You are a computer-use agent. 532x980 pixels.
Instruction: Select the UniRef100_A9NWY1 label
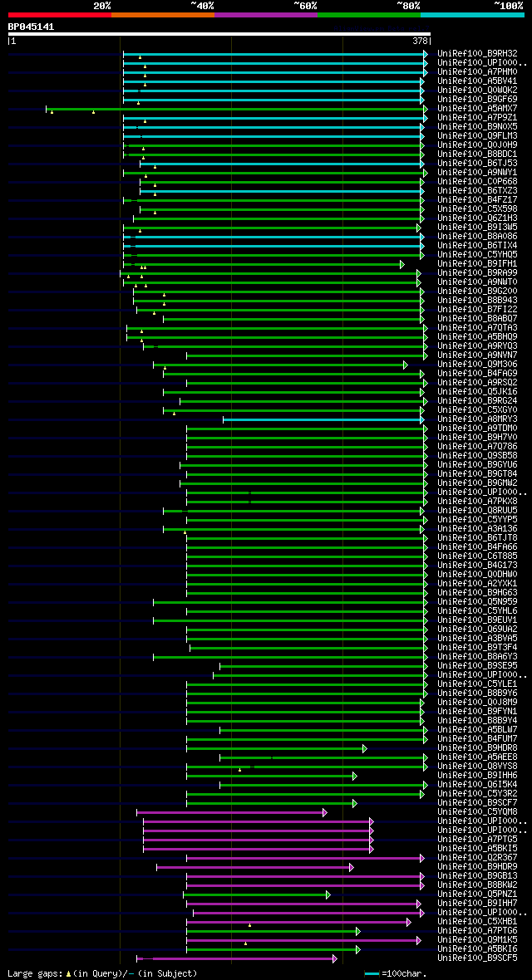click(x=477, y=173)
